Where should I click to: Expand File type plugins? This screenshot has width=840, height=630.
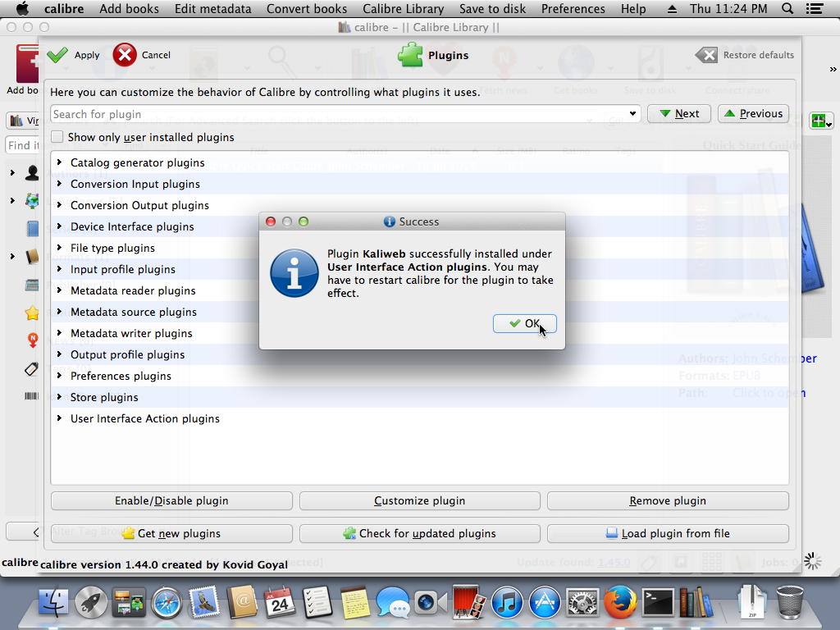[x=59, y=248]
